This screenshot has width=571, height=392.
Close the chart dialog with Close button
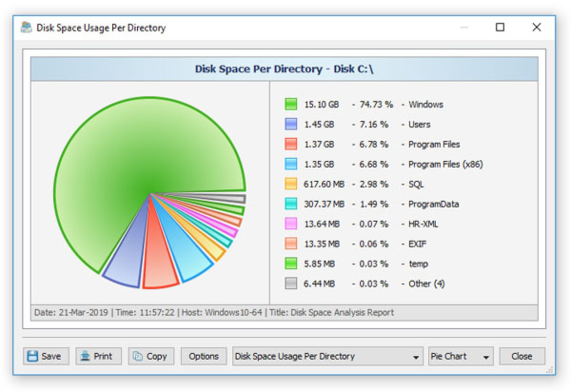point(522,356)
